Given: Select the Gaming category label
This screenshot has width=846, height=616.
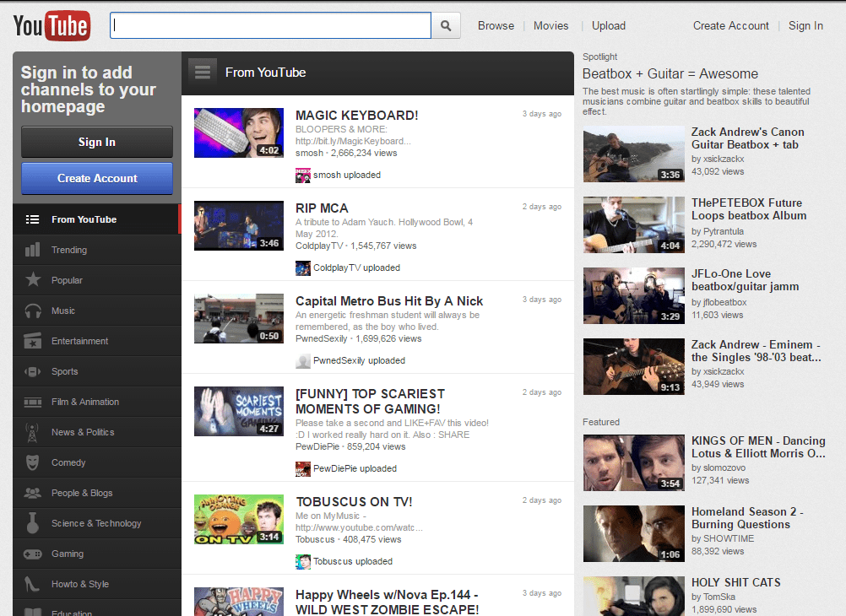Looking at the screenshot, I should (68, 554).
